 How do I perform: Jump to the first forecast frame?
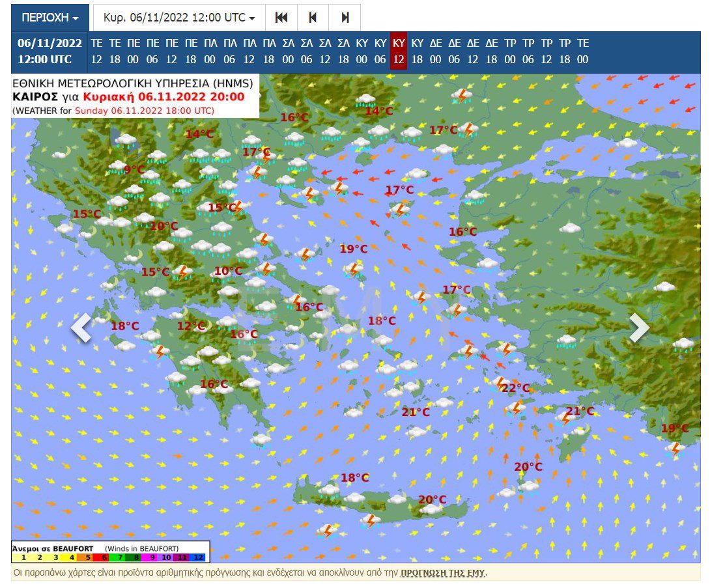(x=281, y=18)
